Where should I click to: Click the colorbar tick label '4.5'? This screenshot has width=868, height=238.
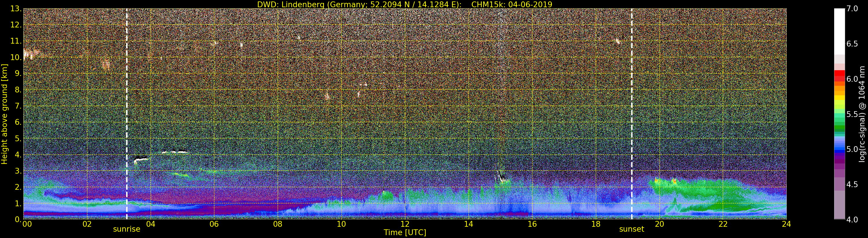(x=852, y=184)
